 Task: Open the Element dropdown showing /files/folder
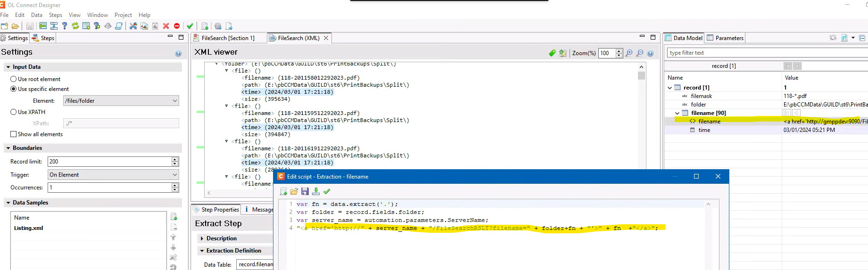pyautogui.click(x=174, y=101)
